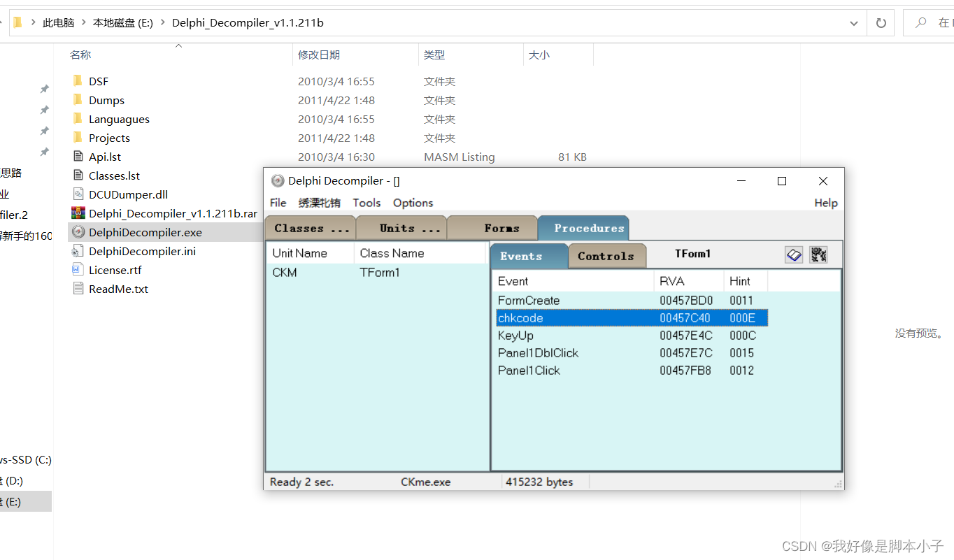Select the Panel1Click event row
The image size is (954, 560).
point(633,371)
